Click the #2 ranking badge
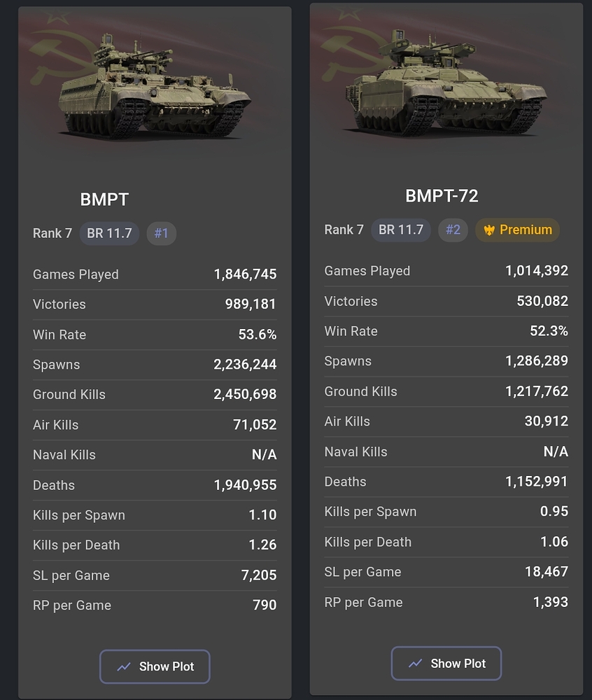Screen dimensions: 592x700 coord(453,230)
